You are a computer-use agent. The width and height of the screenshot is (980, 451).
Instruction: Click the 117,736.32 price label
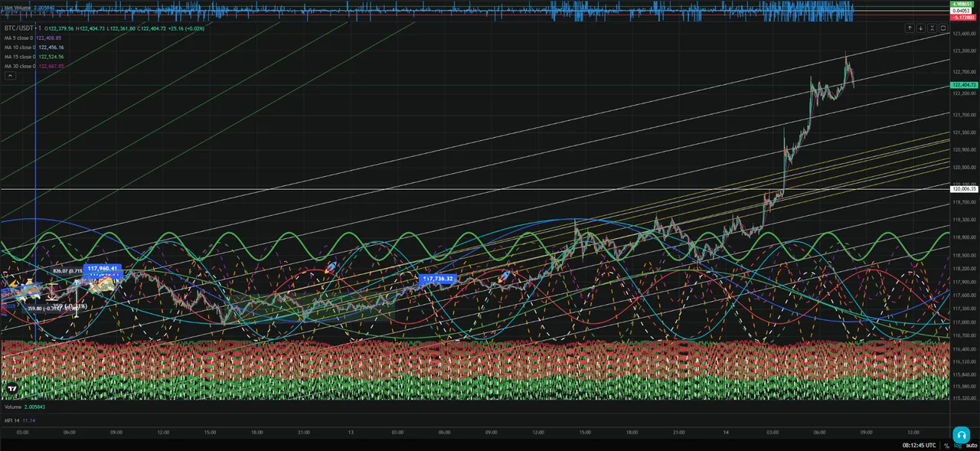pyautogui.click(x=438, y=279)
